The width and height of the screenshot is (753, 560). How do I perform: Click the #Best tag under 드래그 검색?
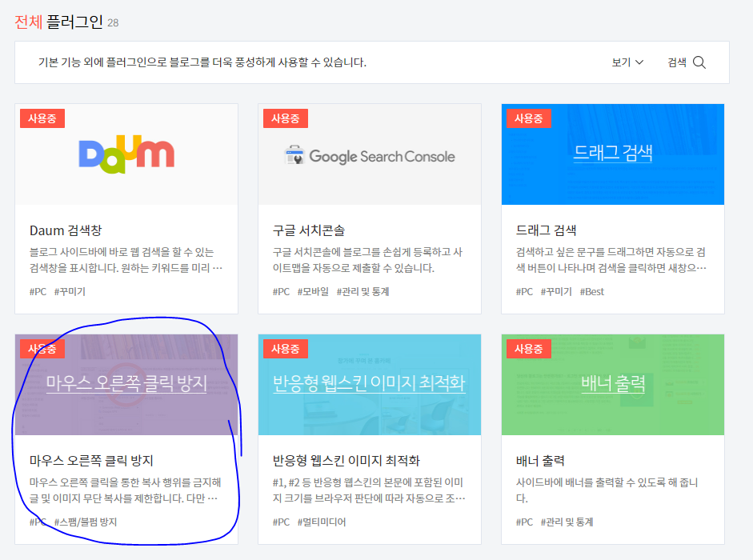point(591,291)
